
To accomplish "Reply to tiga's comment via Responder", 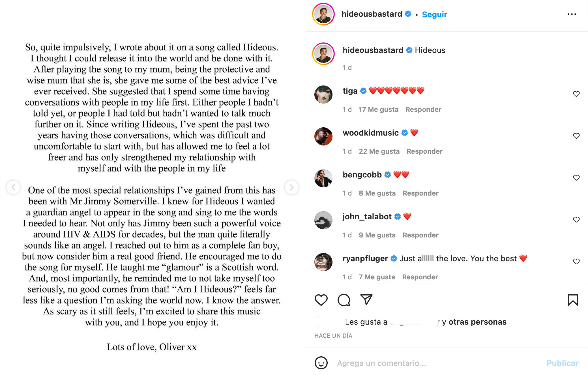I will tap(423, 110).
